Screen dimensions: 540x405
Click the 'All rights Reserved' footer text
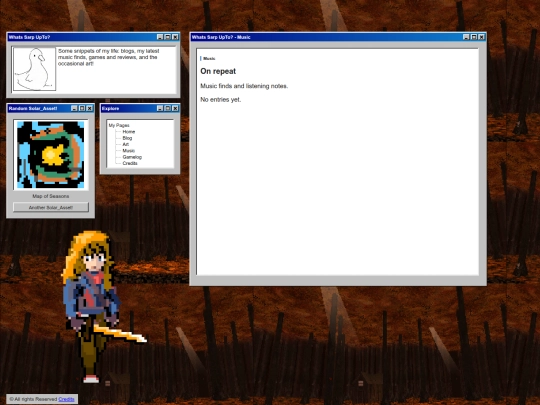pyautogui.click(x=33, y=399)
